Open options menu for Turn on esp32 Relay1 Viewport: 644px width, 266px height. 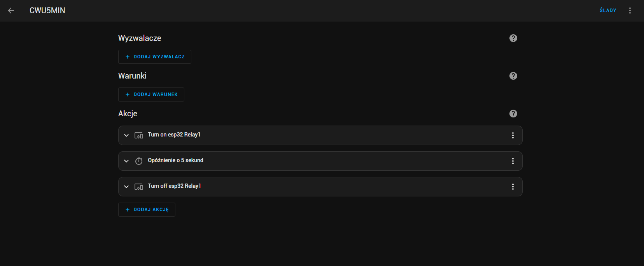(513, 135)
